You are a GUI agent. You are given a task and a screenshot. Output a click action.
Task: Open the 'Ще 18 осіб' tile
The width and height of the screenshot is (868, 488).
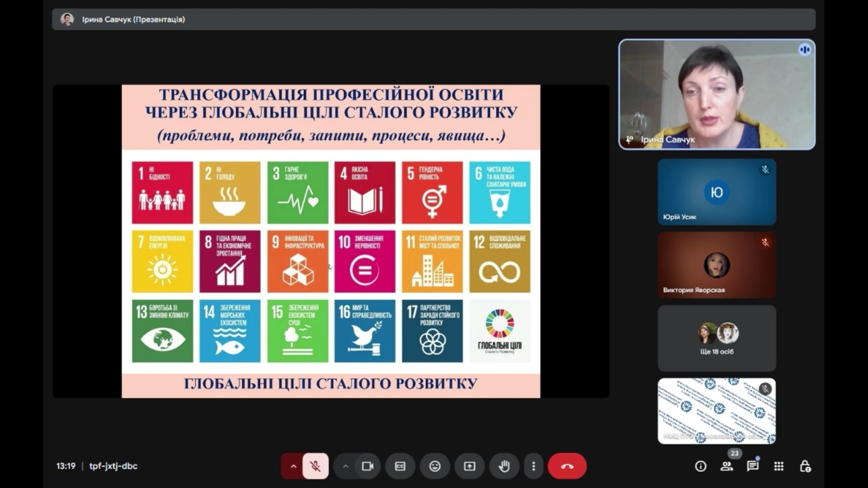[717, 338]
